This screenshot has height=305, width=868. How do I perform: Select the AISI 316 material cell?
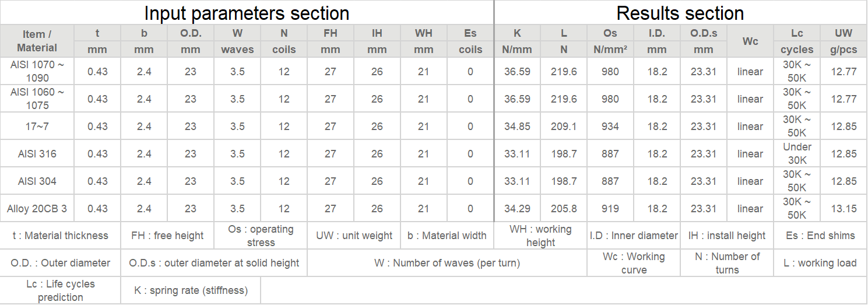pyautogui.click(x=37, y=154)
